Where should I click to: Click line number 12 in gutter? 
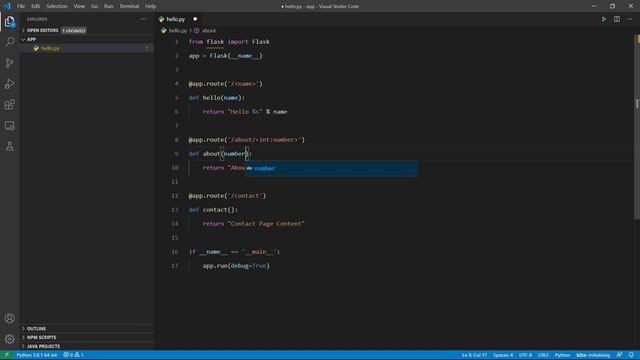pyautogui.click(x=175, y=196)
